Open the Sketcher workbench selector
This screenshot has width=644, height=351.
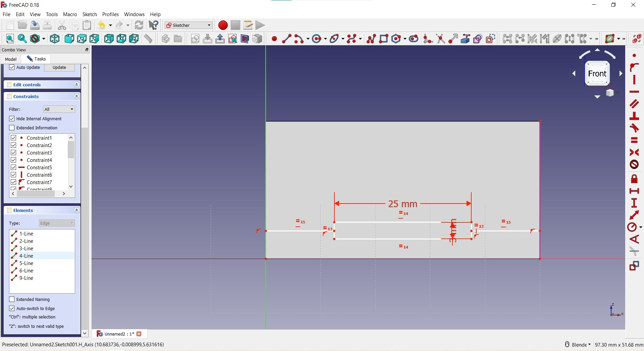tap(188, 25)
